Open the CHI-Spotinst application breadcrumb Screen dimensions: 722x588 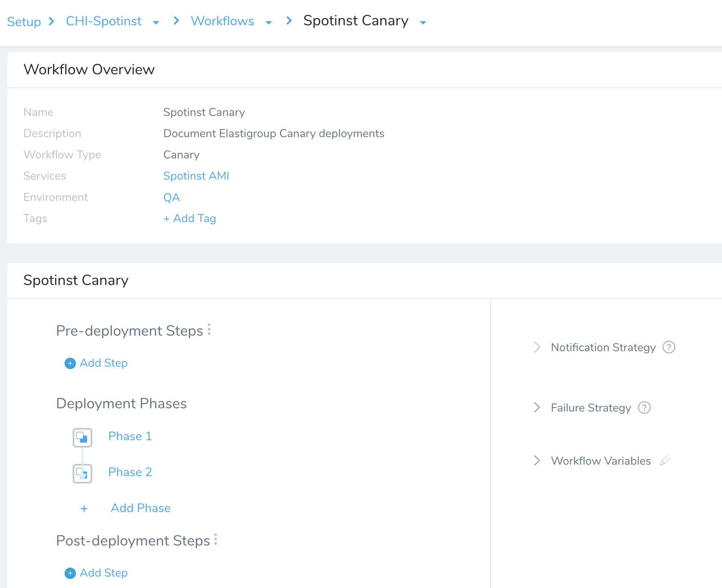[x=104, y=21]
